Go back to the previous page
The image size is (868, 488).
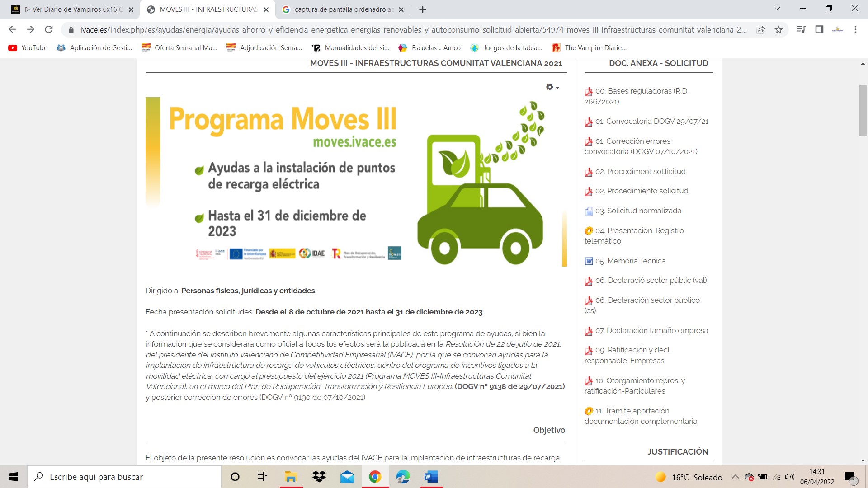[12, 29]
